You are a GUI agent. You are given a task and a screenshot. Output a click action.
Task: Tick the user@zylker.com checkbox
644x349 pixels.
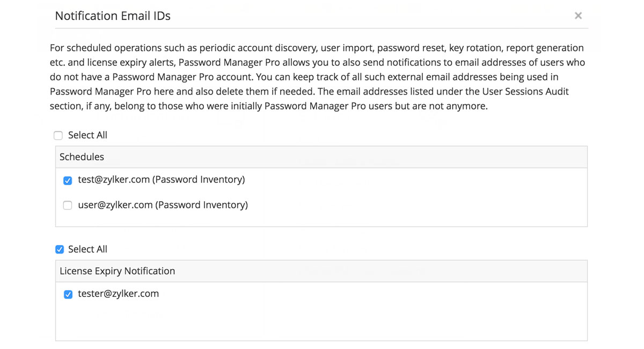[68, 205]
